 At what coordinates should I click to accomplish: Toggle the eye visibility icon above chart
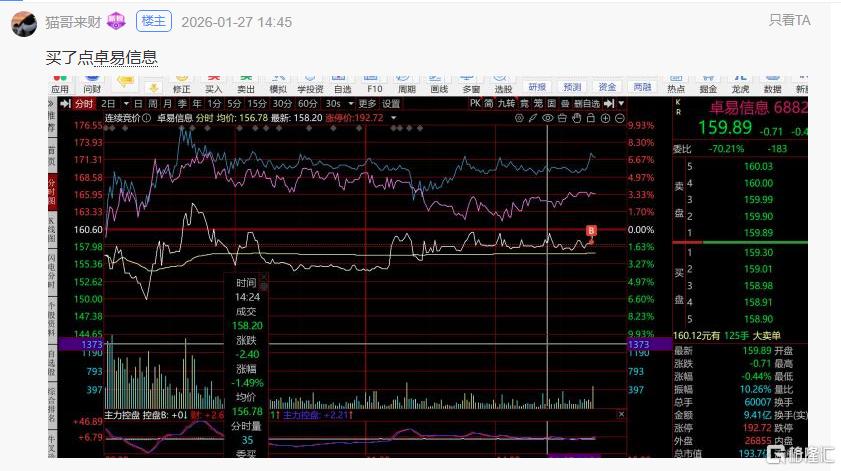[x=547, y=118]
